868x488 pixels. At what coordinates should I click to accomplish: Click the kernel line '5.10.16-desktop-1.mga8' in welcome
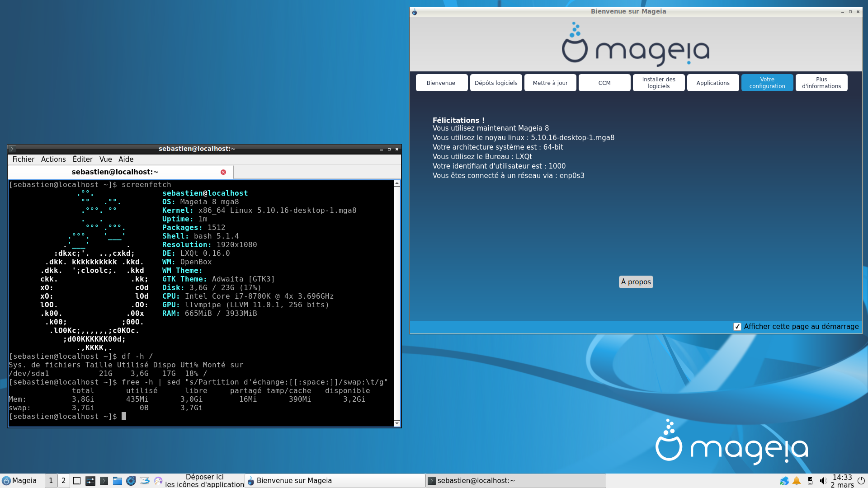click(523, 138)
